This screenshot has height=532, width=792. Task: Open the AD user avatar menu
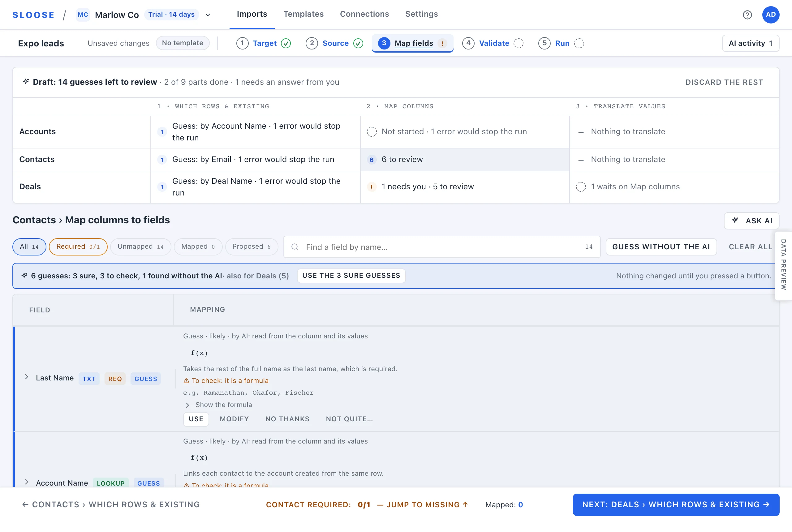pyautogui.click(x=770, y=15)
